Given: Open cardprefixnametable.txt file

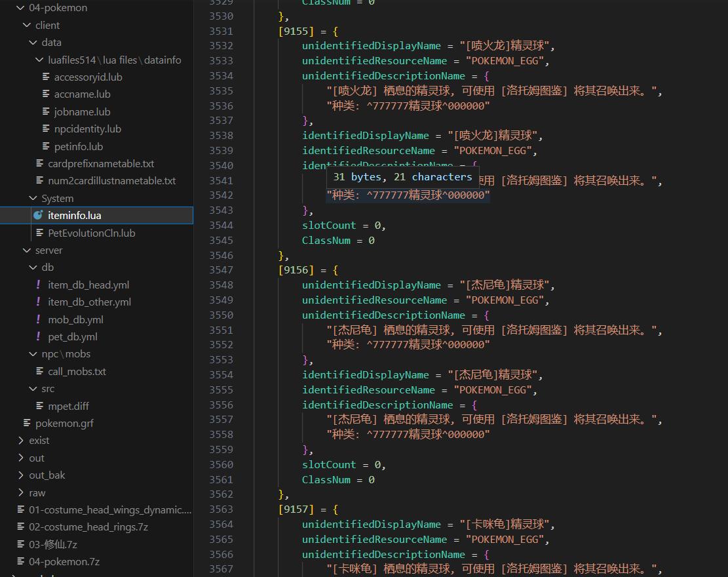Looking at the screenshot, I should [x=101, y=163].
